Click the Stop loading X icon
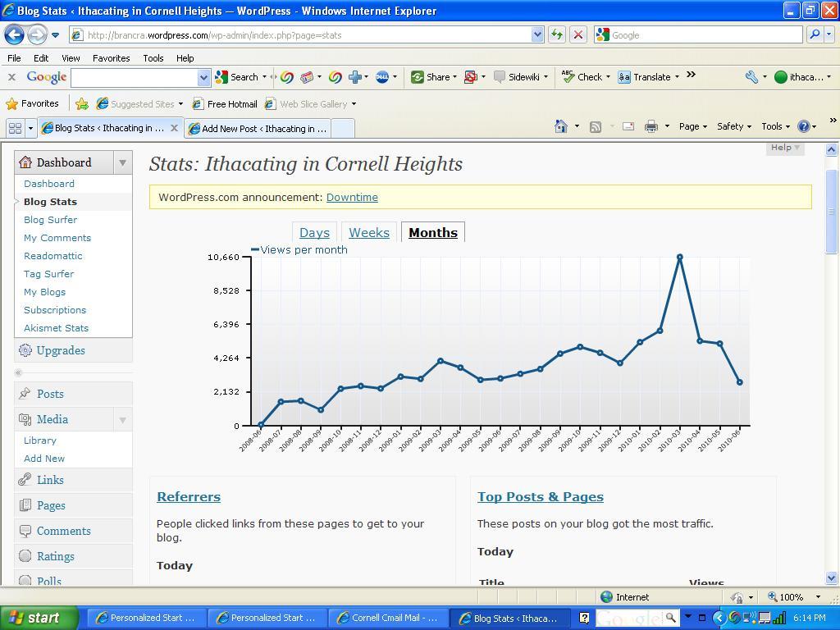This screenshot has height=630, width=840. click(577, 34)
